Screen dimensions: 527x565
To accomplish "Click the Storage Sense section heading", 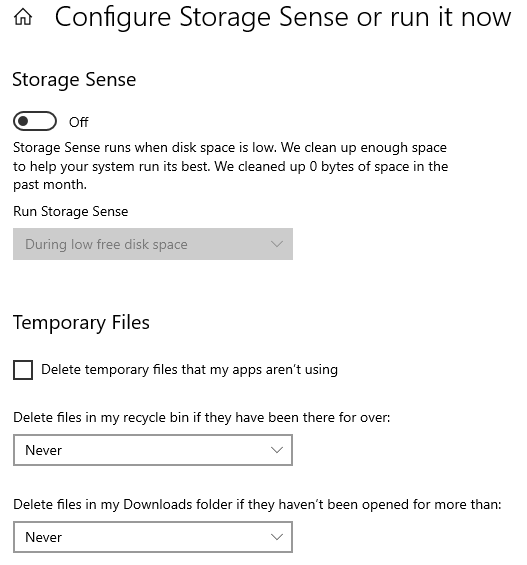I will coord(74,80).
